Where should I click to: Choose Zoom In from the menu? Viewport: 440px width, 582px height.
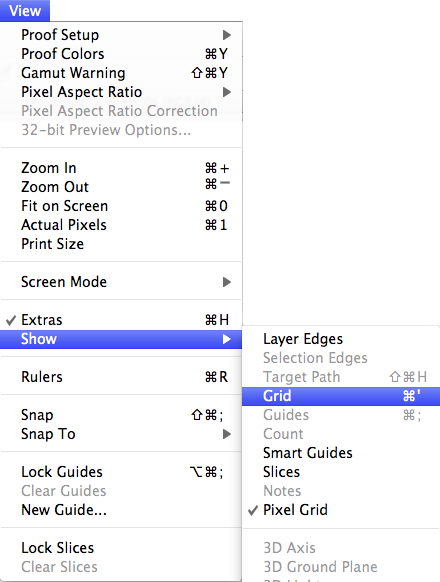click(x=121, y=168)
